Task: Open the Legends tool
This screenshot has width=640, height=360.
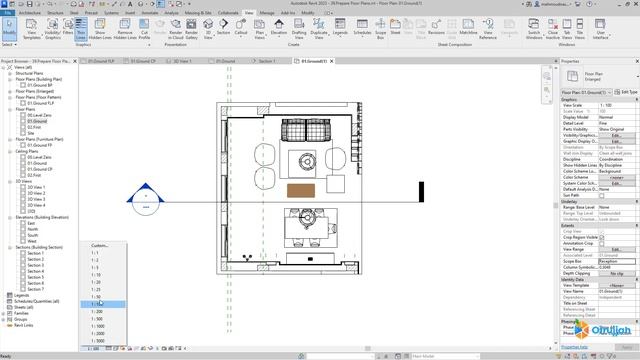Action: (340, 27)
